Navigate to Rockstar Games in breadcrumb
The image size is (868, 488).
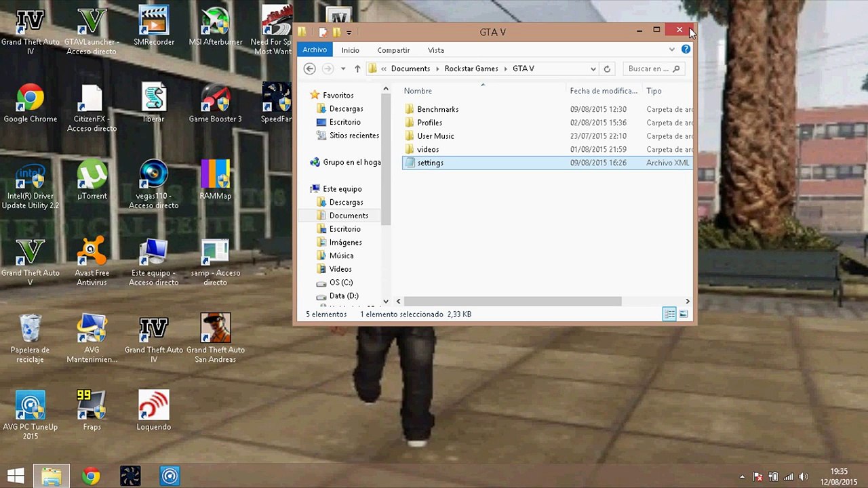click(471, 68)
